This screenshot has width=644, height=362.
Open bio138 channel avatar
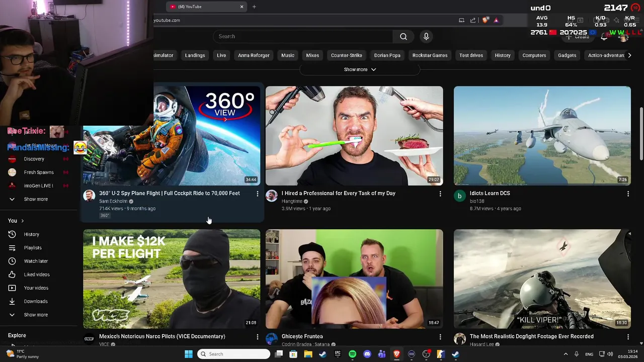pyautogui.click(x=459, y=196)
